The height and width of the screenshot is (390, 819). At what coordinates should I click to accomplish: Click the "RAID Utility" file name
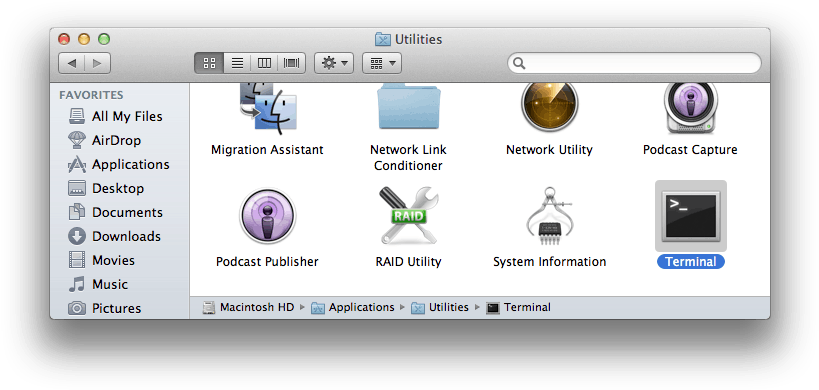408,262
